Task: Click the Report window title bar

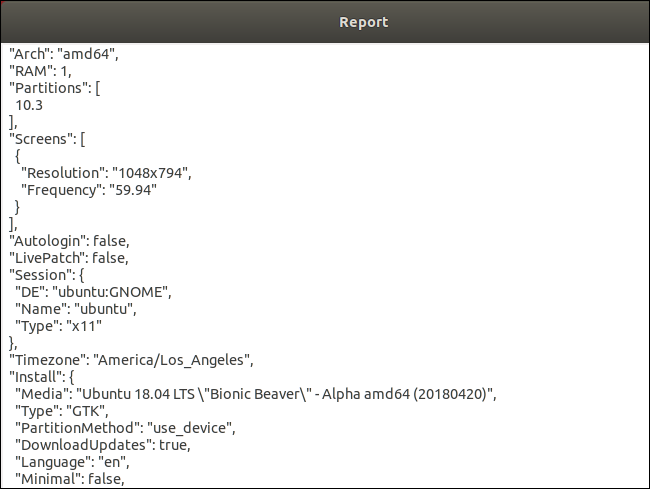Action: pos(324,21)
